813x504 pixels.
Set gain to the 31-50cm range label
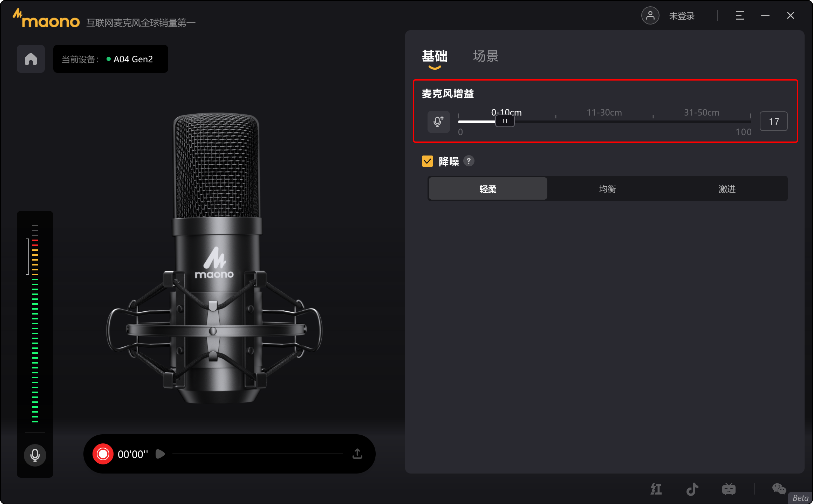point(702,112)
